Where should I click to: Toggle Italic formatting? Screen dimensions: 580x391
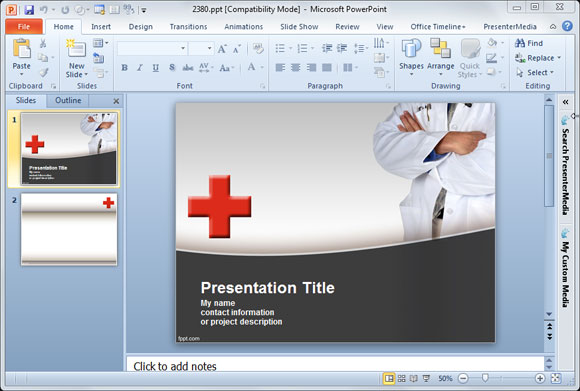(x=140, y=67)
